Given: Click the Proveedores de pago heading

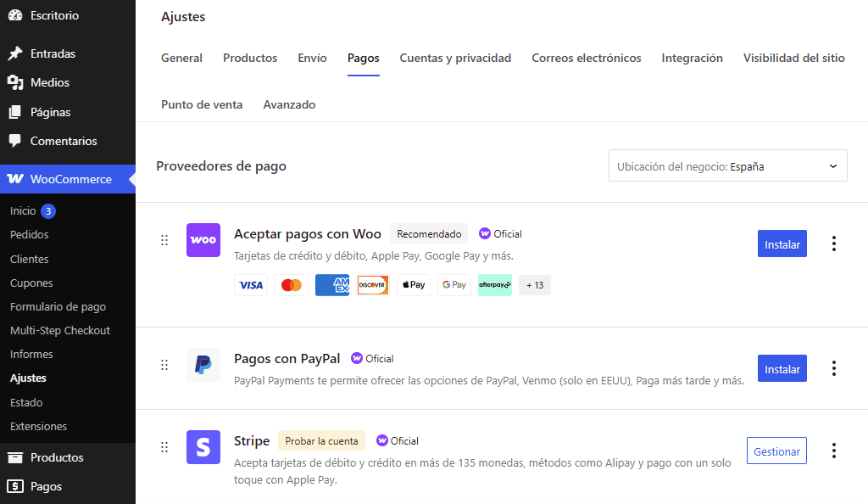Looking at the screenshot, I should [x=221, y=166].
